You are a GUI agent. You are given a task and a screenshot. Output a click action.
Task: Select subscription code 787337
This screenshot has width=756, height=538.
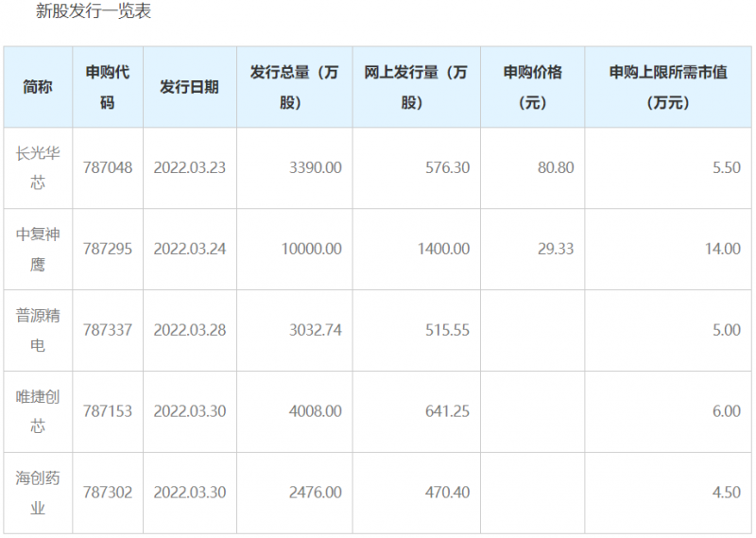click(108, 331)
